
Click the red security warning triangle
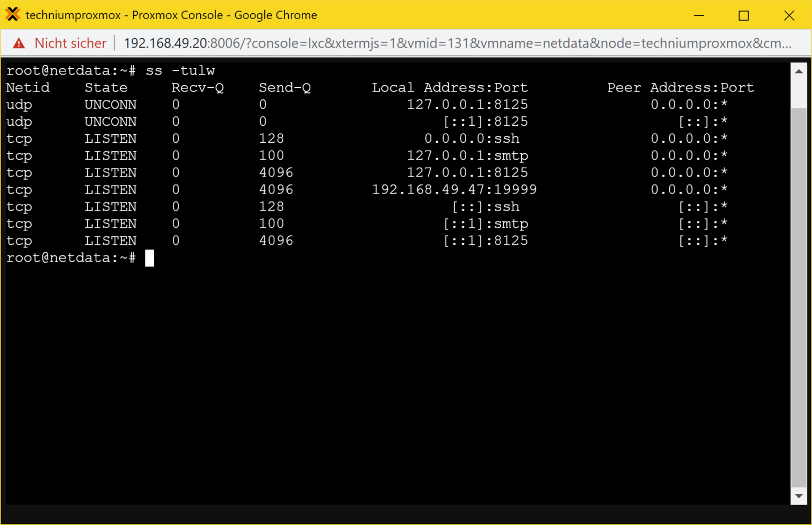click(x=19, y=43)
